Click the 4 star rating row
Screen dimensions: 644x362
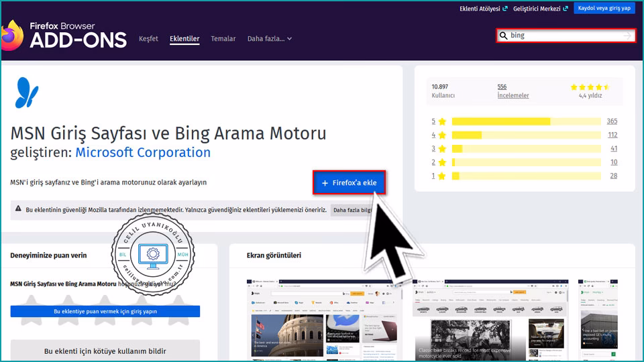[x=524, y=135]
